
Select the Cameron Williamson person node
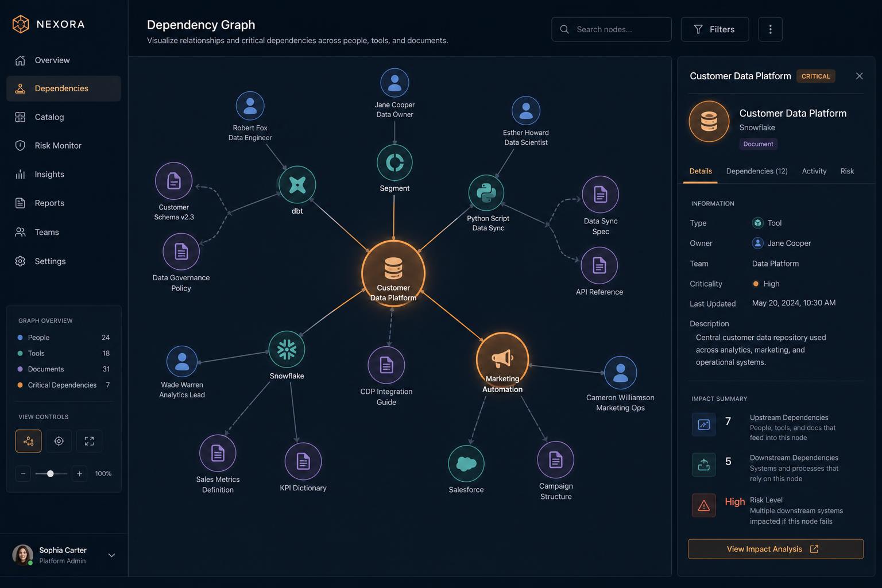pos(620,373)
